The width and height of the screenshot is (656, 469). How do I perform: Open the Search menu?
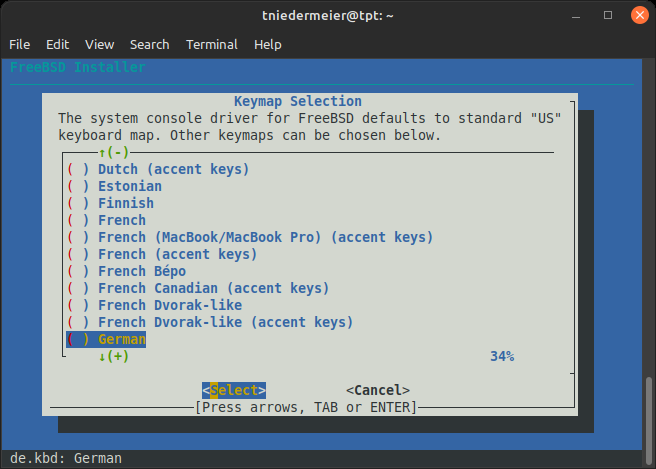[149, 44]
